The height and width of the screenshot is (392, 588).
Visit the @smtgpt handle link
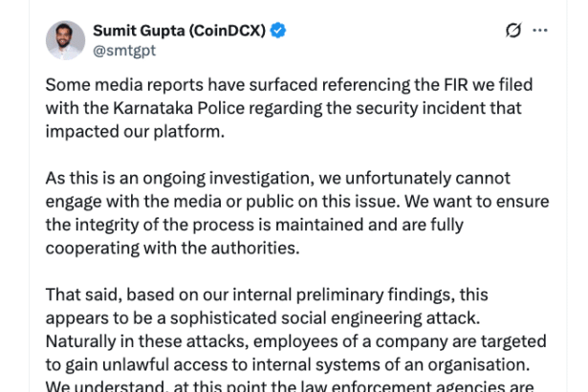coord(123,50)
